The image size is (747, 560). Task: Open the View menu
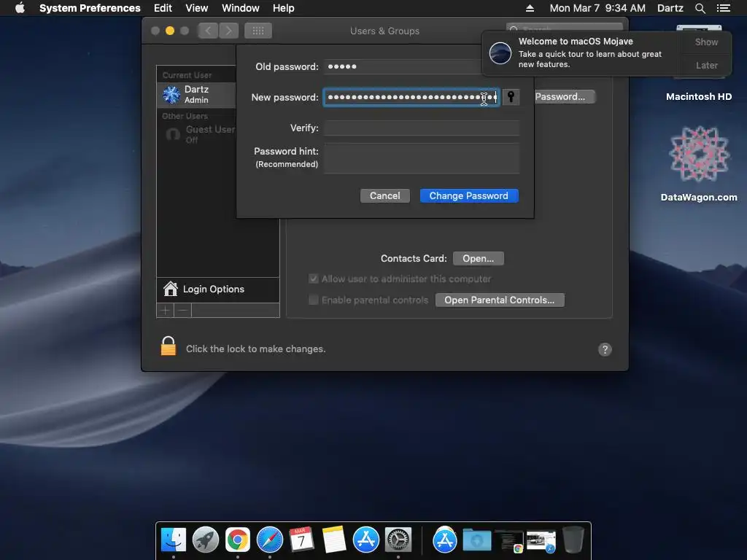click(x=197, y=8)
